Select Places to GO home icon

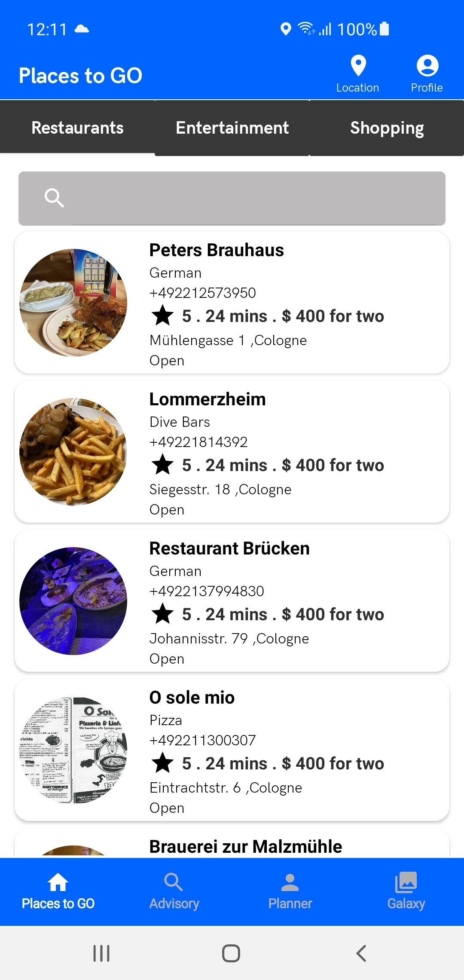[58, 882]
